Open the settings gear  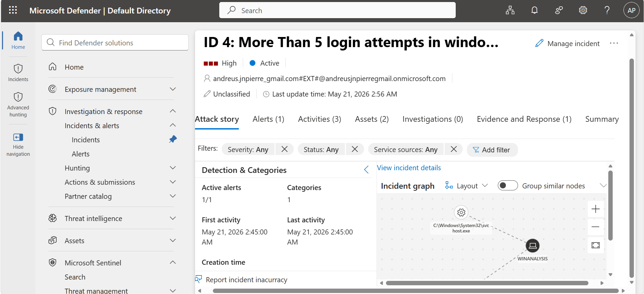tap(583, 10)
